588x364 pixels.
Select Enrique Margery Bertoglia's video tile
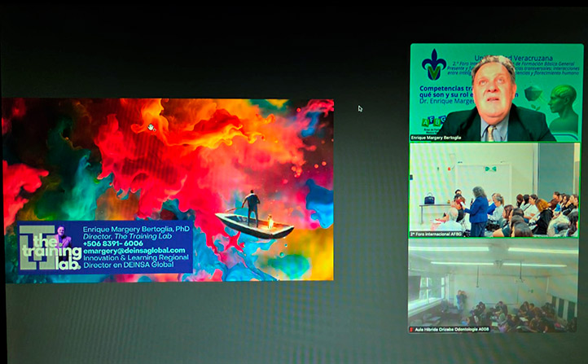[495, 94]
